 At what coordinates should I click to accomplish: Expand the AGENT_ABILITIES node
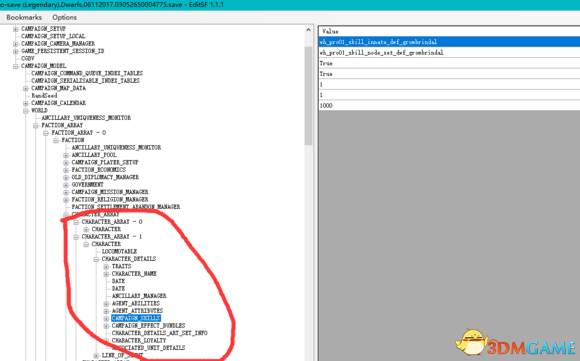click(x=106, y=304)
